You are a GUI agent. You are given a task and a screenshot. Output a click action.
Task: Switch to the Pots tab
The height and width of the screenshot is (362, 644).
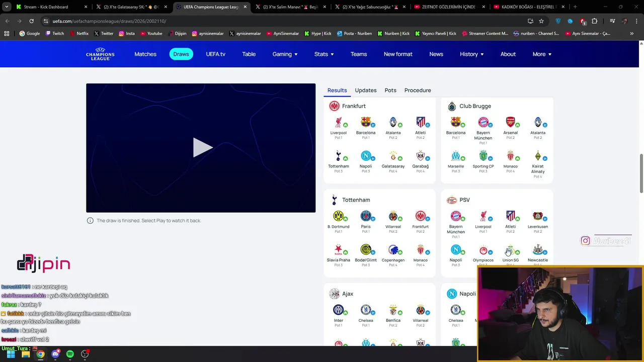pyautogui.click(x=390, y=90)
